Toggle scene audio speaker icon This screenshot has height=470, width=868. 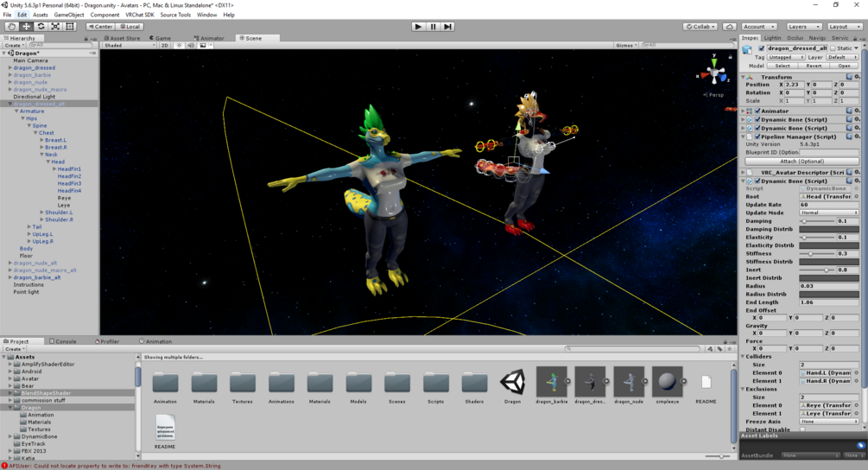click(191, 46)
